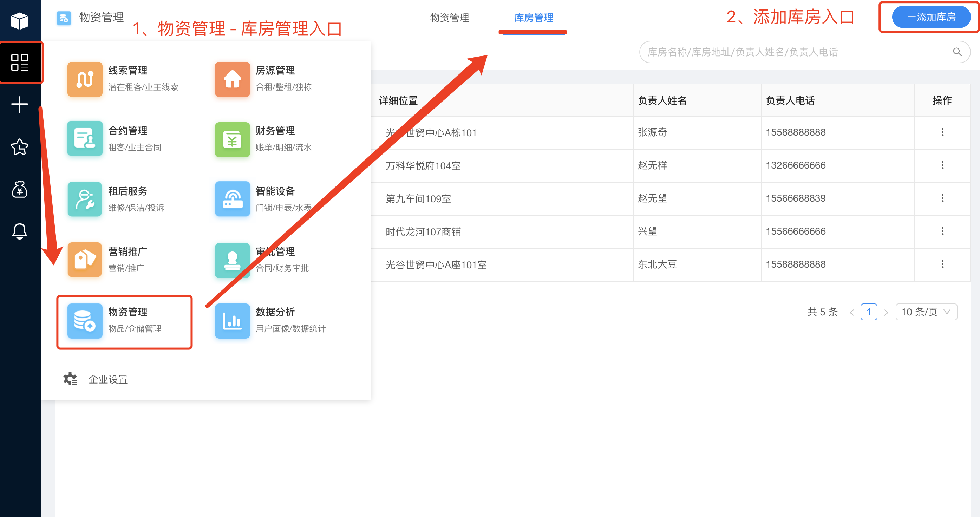Screen dimensions: 980x517
Task: Expand the 10 条/页 page size dropdown
Action: pos(926,312)
